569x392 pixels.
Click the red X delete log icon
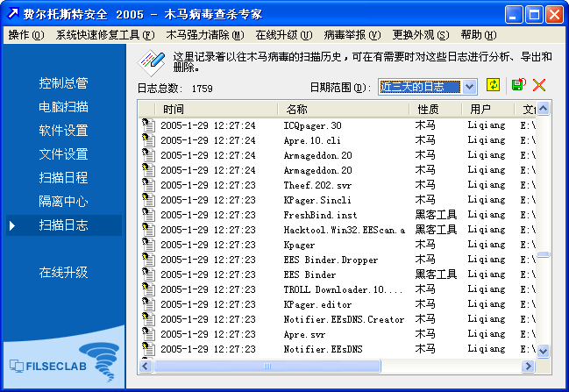point(539,85)
